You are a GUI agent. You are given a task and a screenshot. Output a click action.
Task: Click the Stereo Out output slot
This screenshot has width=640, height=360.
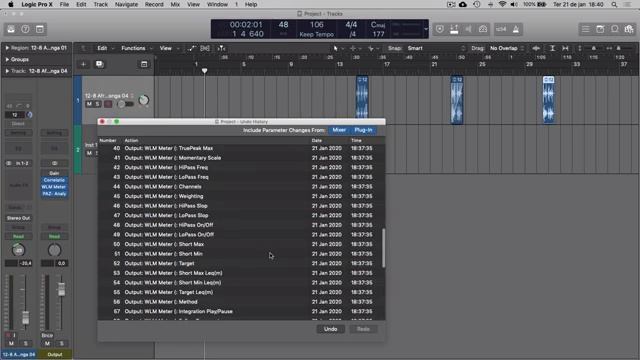coord(18,218)
